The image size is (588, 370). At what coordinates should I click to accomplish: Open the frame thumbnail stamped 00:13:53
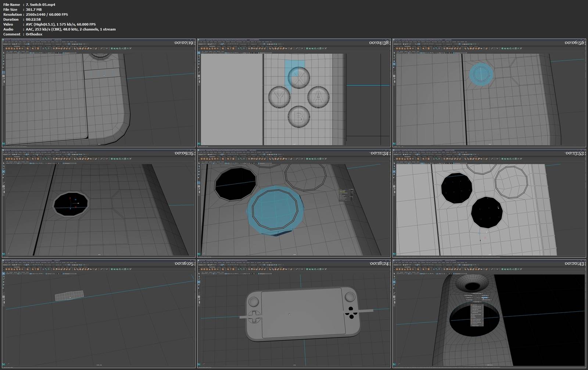click(x=489, y=203)
